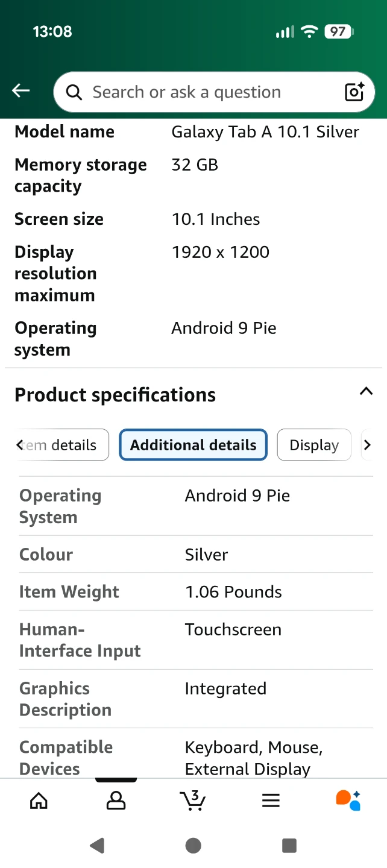The width and height of the screenshot is (387, 868).
Task: Tap the back arrow icon
Action: click(21, 91)
